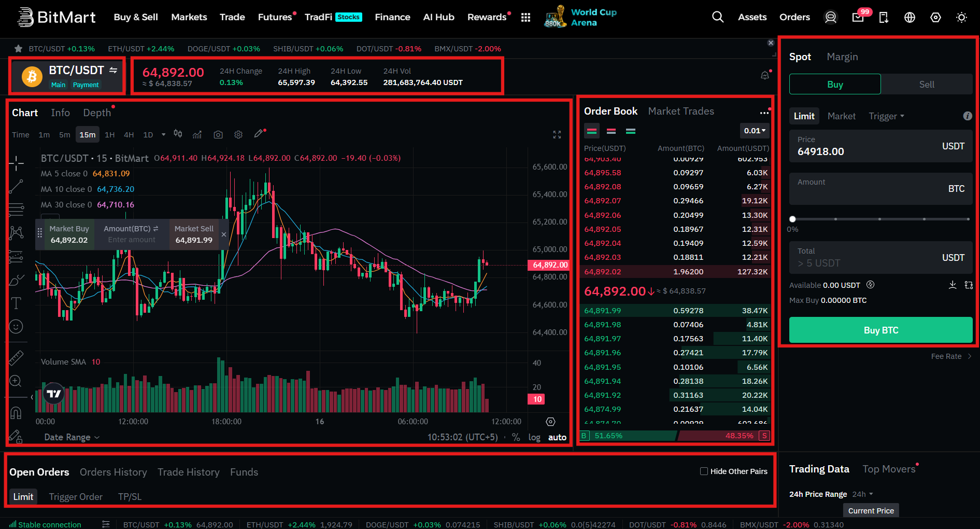Select the text annotation tool

coord(16,303)
